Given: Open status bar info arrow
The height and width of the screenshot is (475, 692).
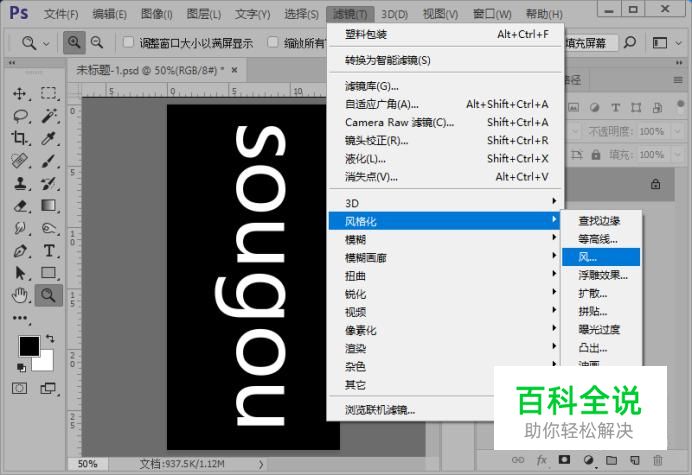Looking at the screenshot, I should (x=261, y=464).
